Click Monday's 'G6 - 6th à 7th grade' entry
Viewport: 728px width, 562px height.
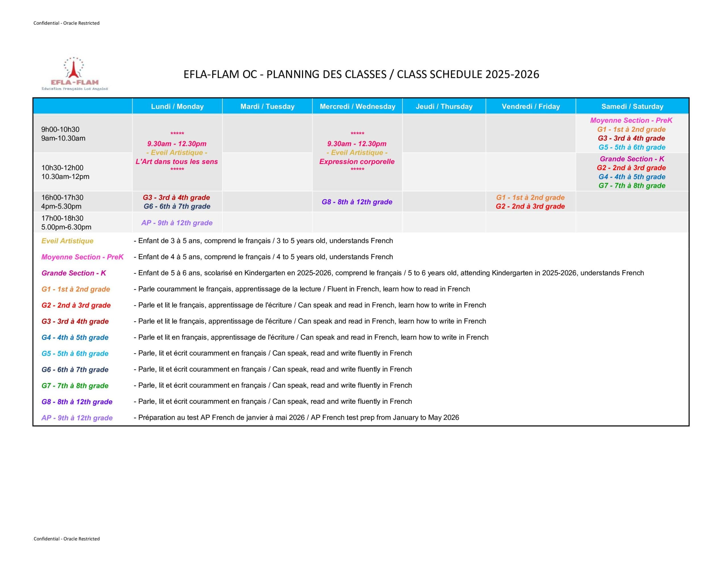coord(177,206)
